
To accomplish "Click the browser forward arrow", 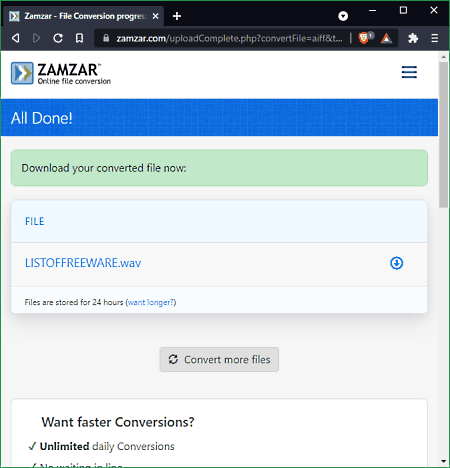I will click(x=36, y=38).
